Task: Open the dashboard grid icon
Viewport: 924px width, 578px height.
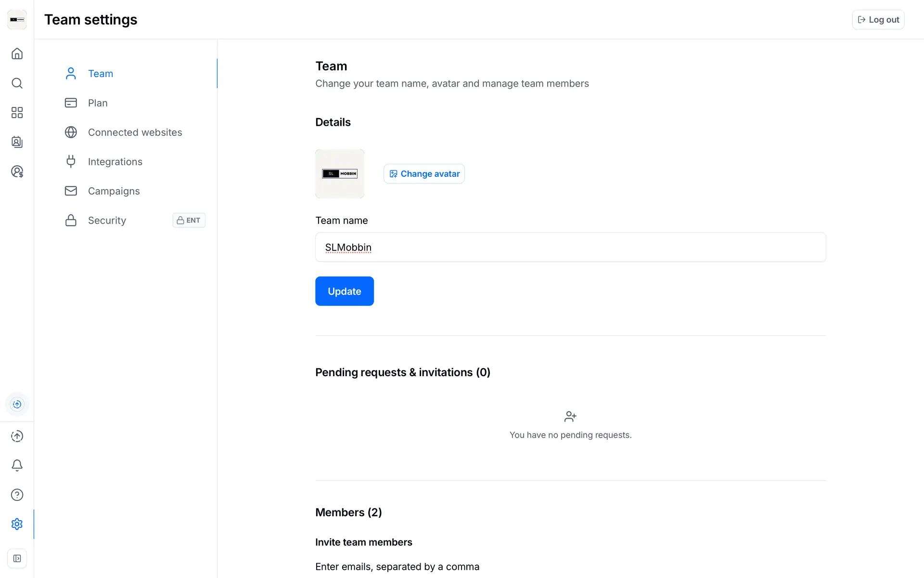Action: click(x=17, y=113)
